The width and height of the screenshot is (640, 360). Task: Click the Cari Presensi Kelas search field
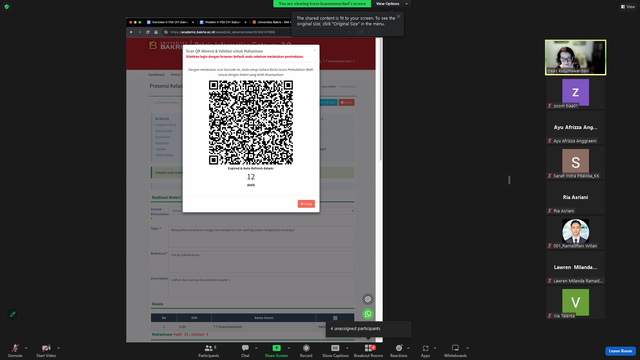(166, 102)
